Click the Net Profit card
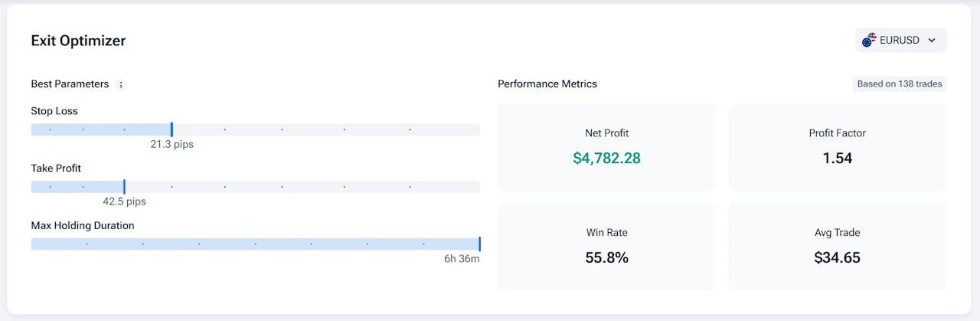 coord(607,147)
